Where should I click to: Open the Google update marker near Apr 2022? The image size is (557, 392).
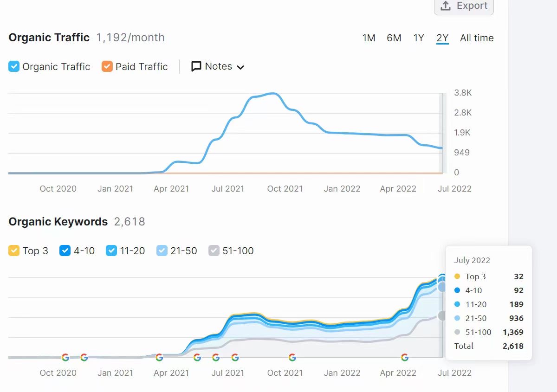point(405,357)
